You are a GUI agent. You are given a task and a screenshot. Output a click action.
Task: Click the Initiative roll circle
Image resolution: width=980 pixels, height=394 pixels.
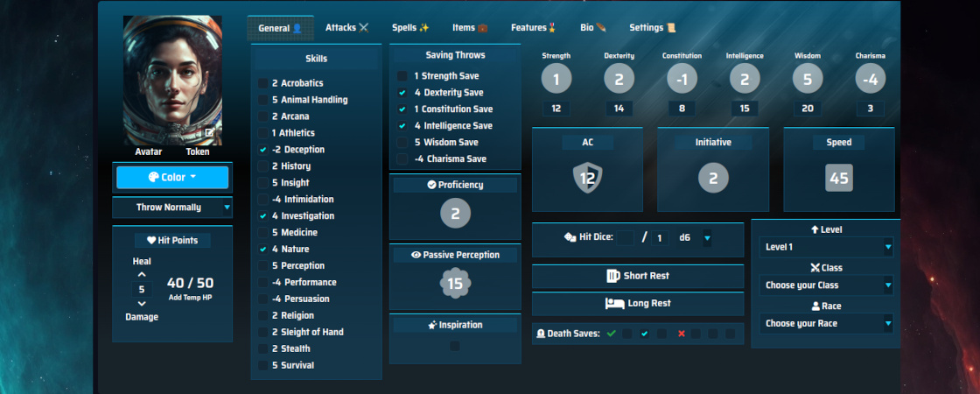(713, 179)
